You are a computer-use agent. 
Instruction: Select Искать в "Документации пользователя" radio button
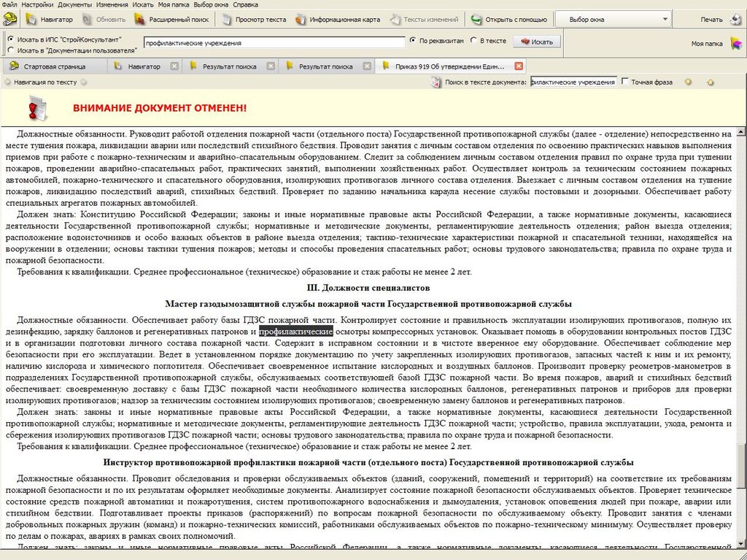point(10,50)
